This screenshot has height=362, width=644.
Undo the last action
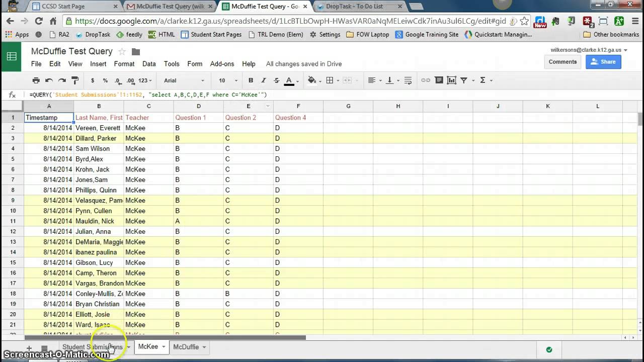click(x=49, y=80)
